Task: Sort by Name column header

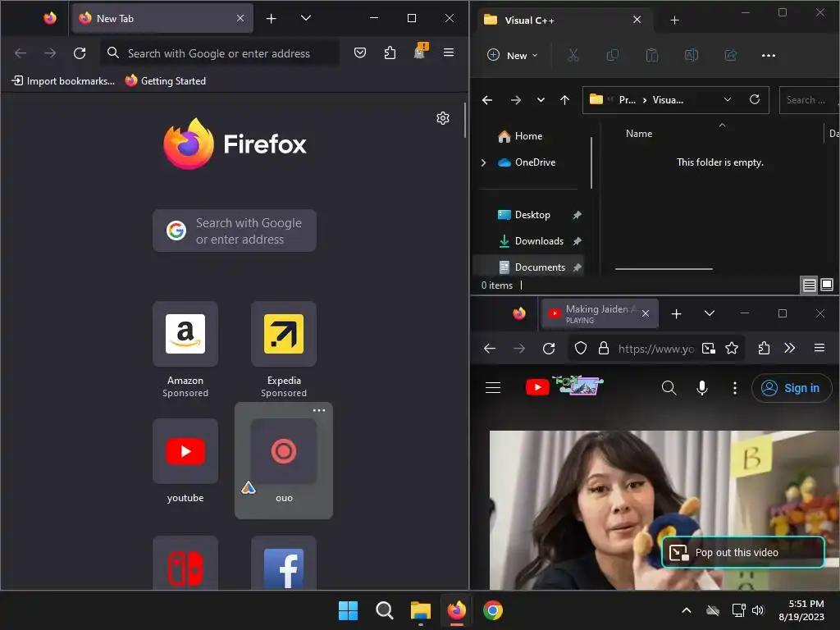Action: pos(639,134)
